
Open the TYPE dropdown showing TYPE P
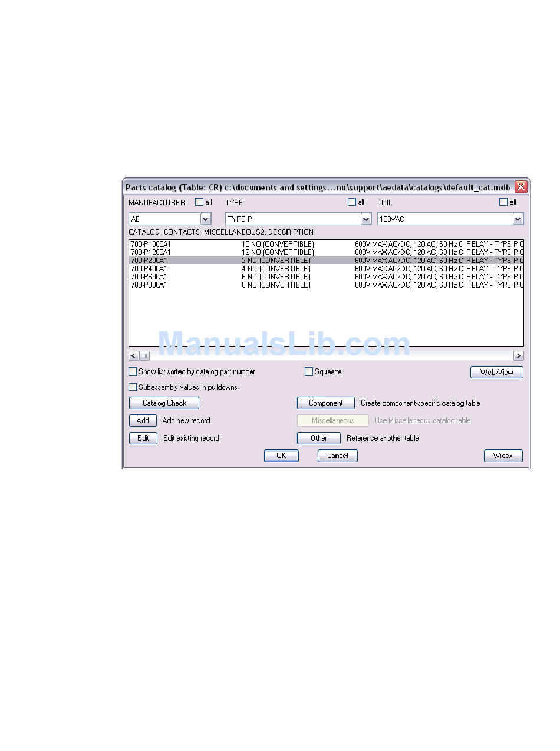(366, 219)
